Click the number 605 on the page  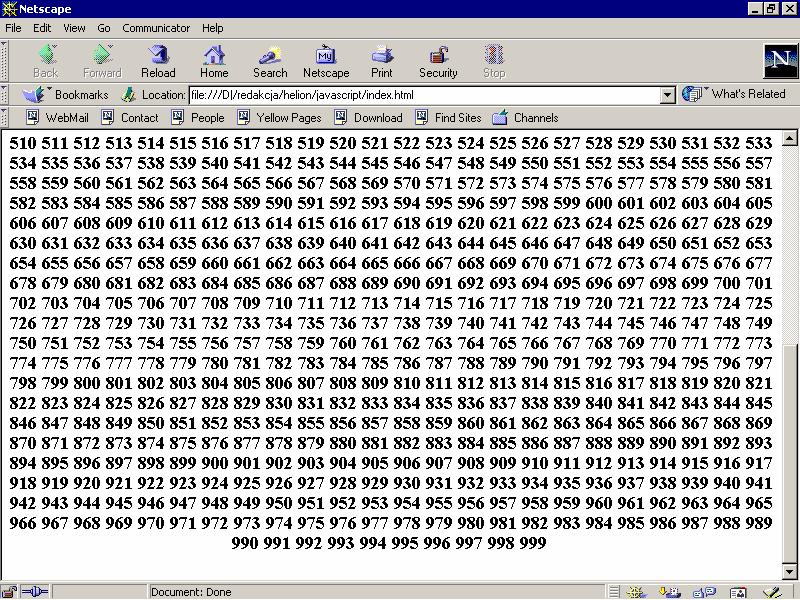point(759,203)
